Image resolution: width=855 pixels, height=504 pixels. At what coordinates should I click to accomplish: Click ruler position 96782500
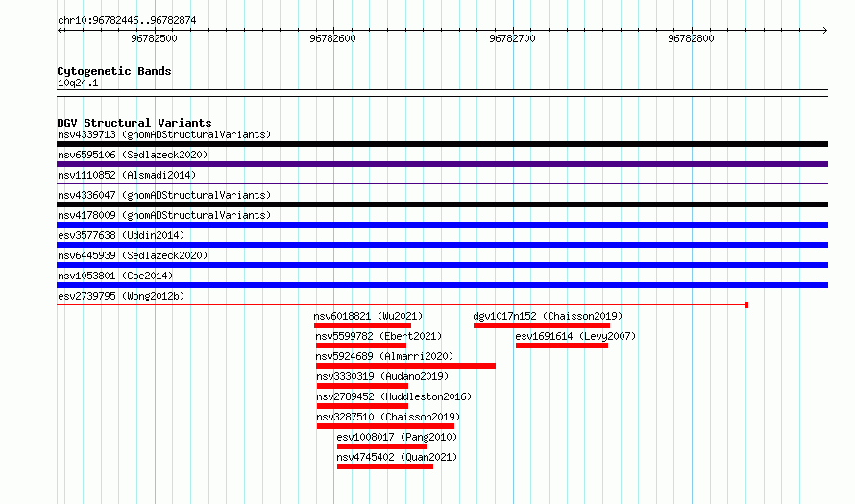(x=155, y=38)
